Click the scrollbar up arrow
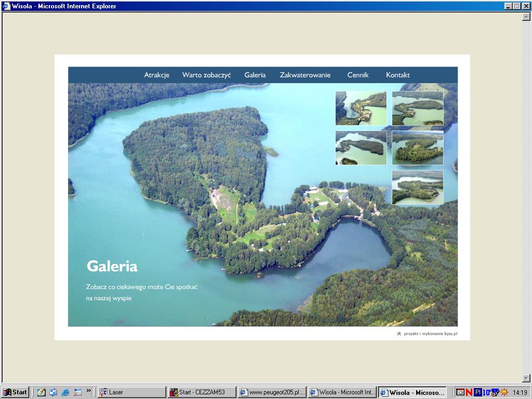Image resolution: width=532 pixels, height=399 pixels. (x=526, y=17)
